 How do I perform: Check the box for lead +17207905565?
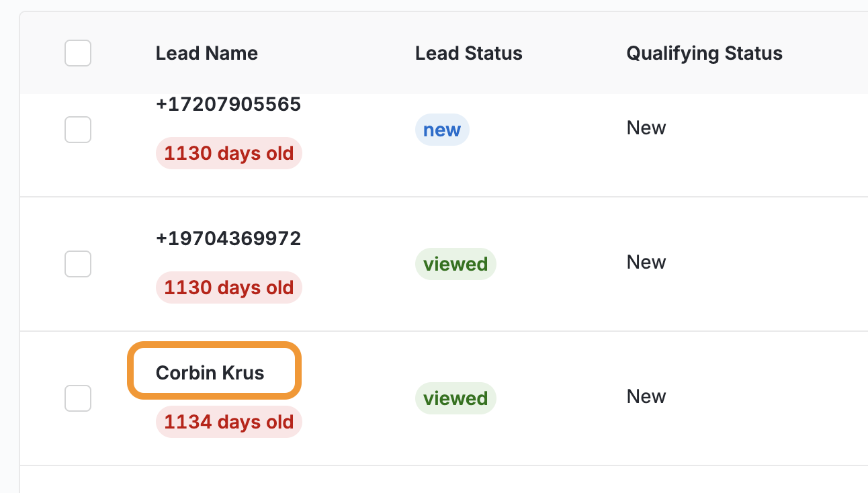(78, 129)
